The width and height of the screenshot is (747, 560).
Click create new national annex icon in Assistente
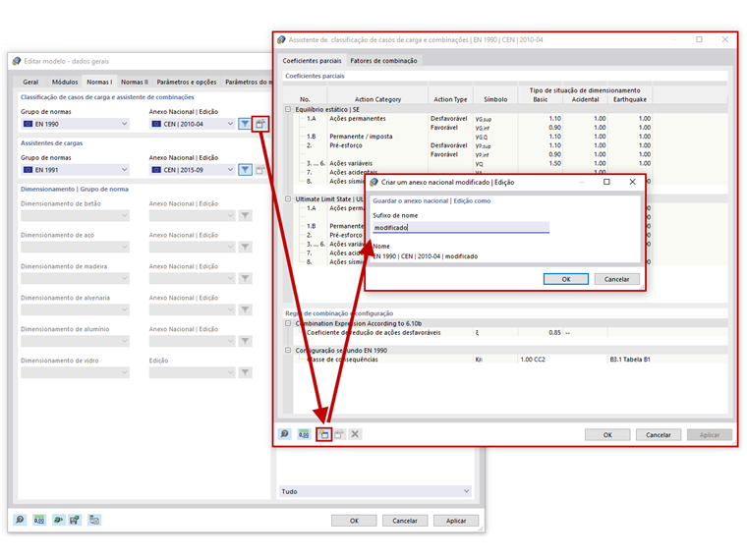coord(324,434)
